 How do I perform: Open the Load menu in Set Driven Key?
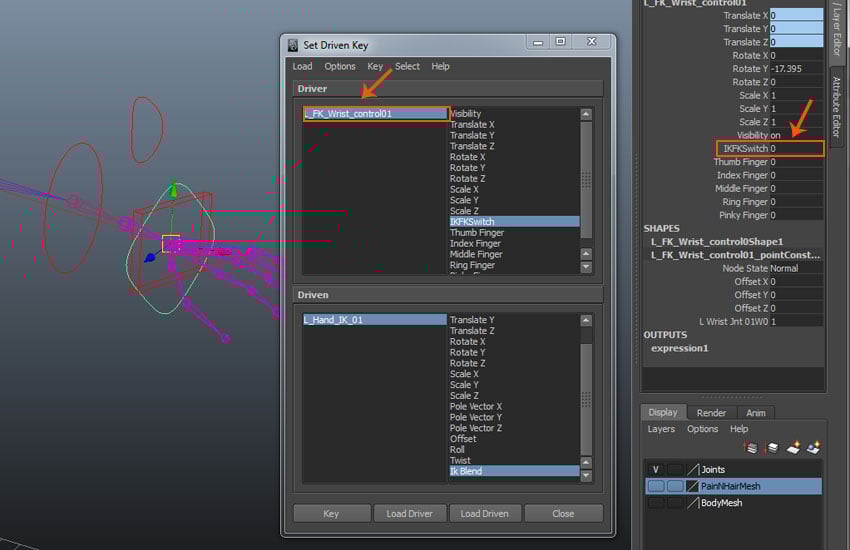point(302,66)
